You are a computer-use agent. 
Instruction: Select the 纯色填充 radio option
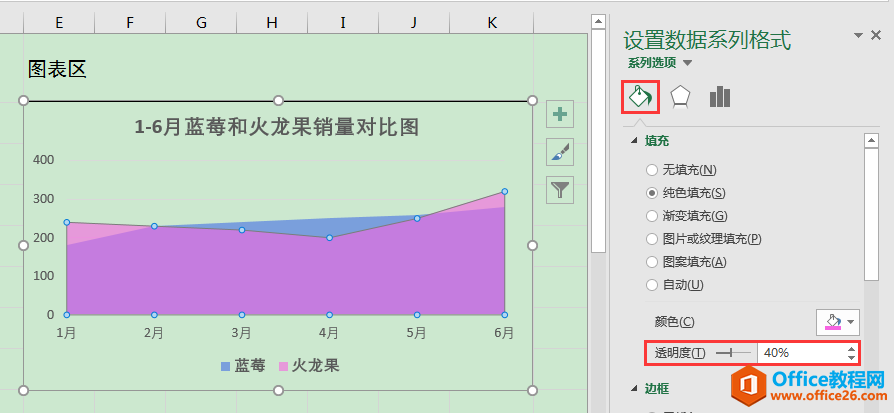(652, 193)
